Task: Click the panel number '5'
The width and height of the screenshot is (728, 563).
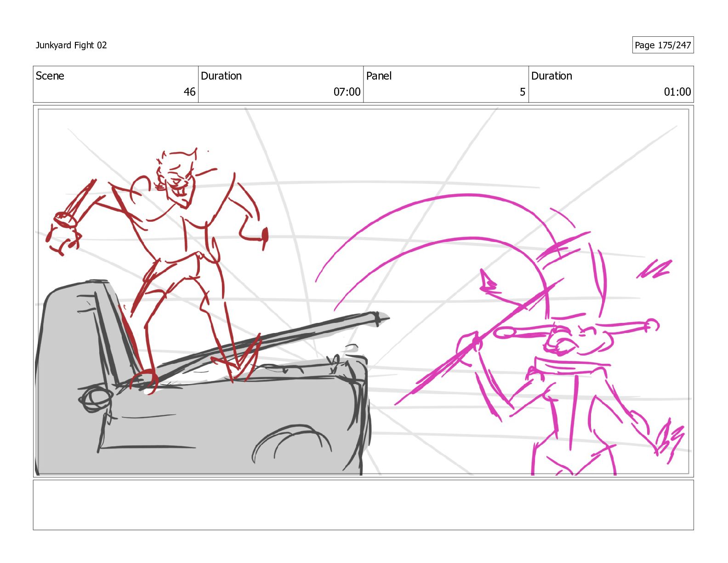Action: coord(523,92)
